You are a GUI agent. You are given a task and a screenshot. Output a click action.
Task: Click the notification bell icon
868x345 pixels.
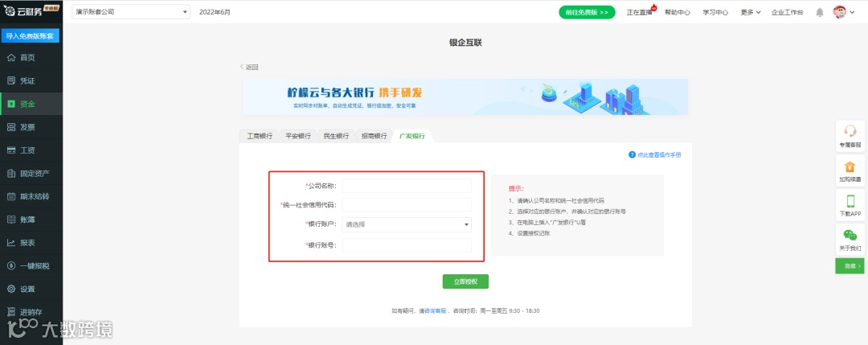click(x=820, y=12)
